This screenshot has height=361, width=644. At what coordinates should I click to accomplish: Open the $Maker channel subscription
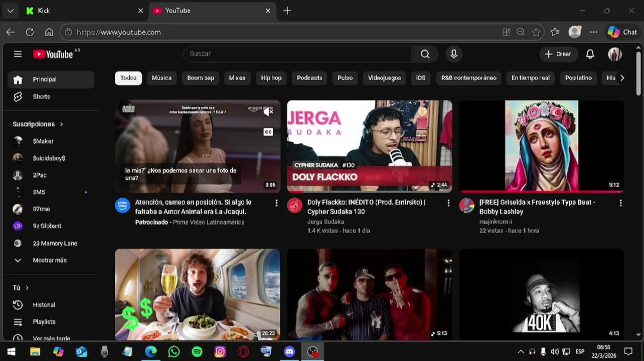pos(51,141)
